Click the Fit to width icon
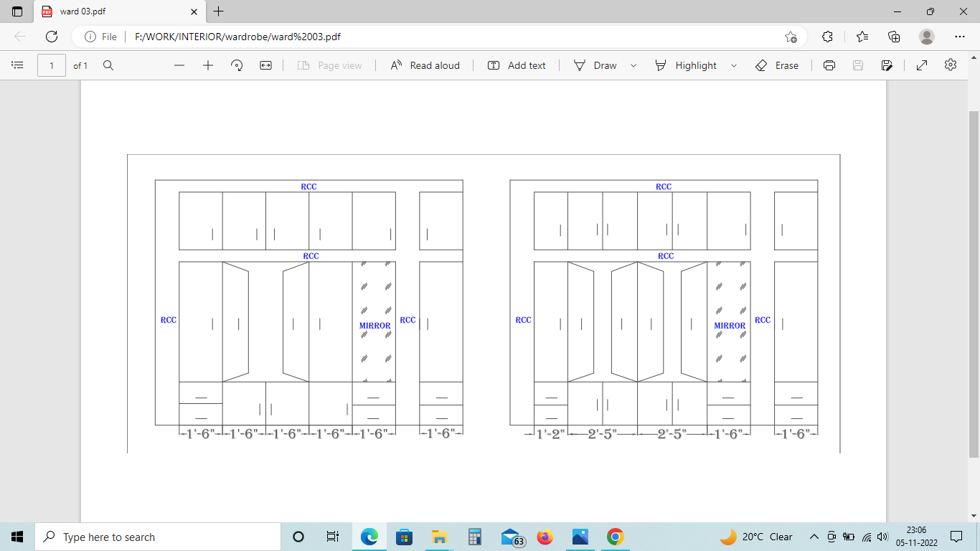Screen dimensions: 980x551 265,65
